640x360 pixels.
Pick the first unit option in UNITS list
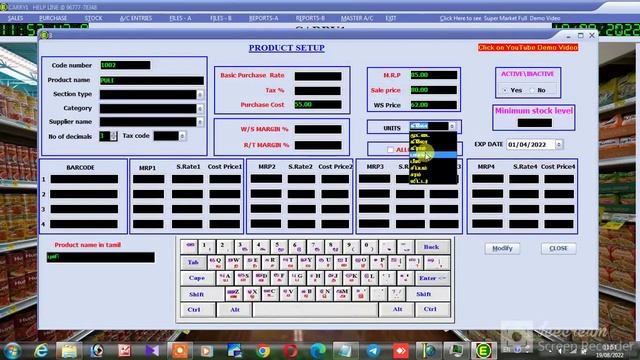433,135
